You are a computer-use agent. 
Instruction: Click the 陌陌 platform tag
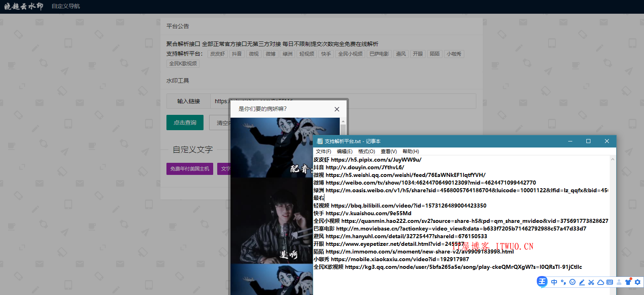coord(435,54)
